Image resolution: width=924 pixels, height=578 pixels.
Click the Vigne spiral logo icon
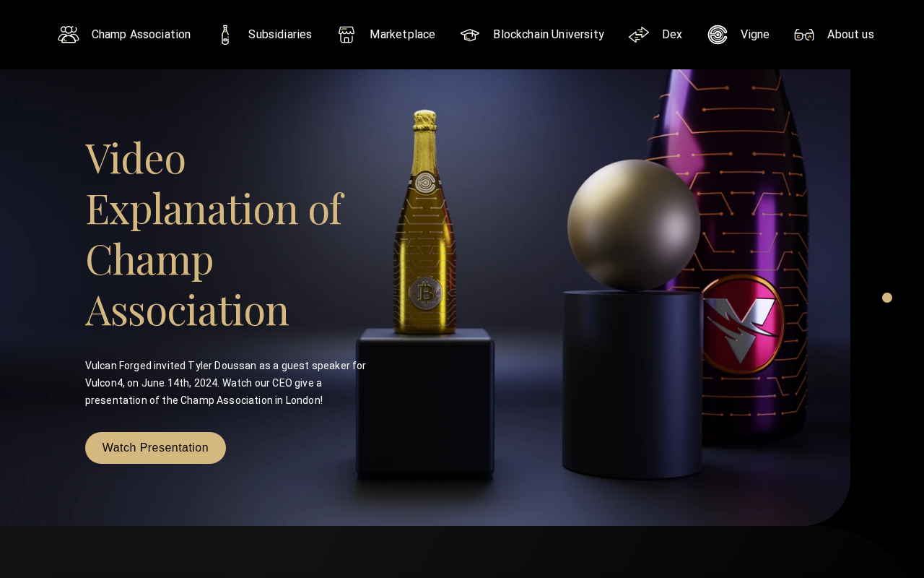(718, 35)
